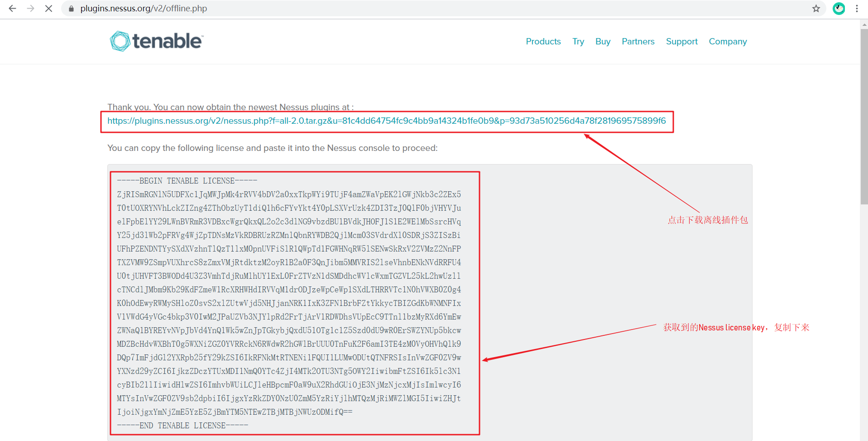
Task: Click license line starting Y25jd31Wb2p
Action: [x=289, y=235]
